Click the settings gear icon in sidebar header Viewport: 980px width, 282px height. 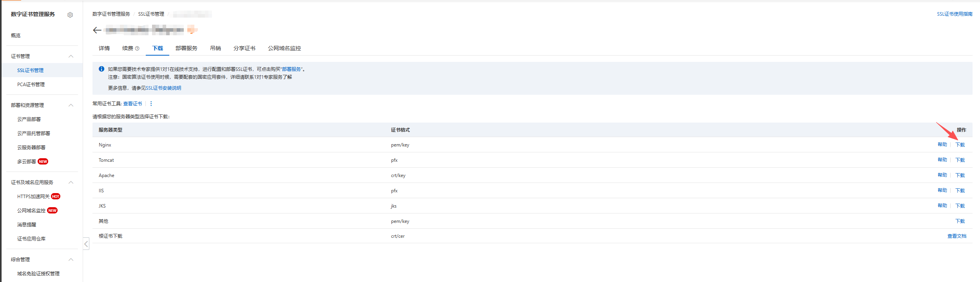[70, 15]
